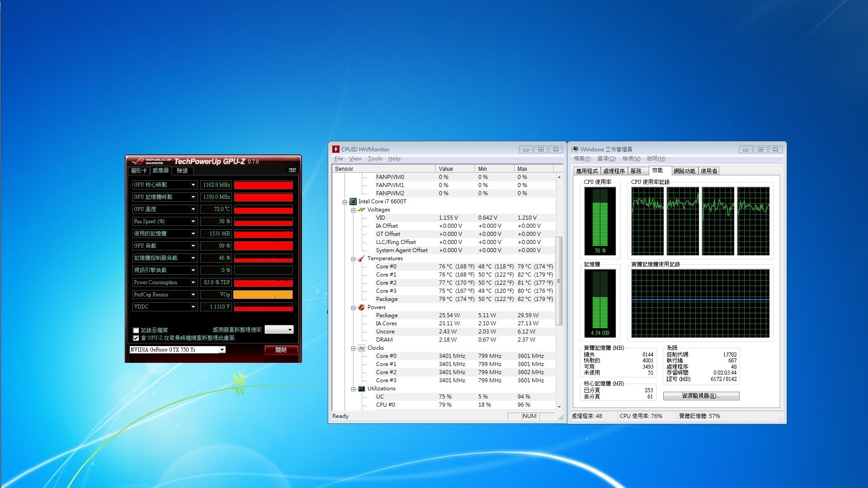Image resolution: width=868 pixels, height=488 pixels.
Task: Open the Tools menu in HWMonitor
Action: tap(375, 159)
